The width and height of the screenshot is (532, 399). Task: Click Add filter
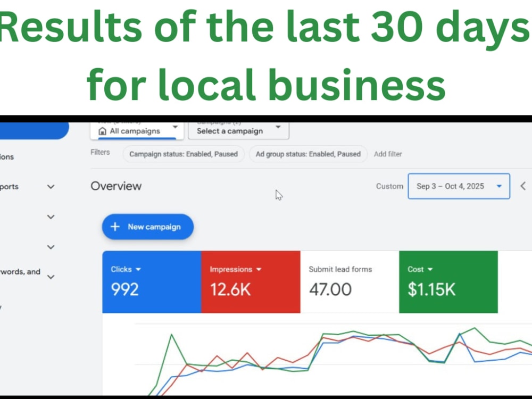coord(388,154)
